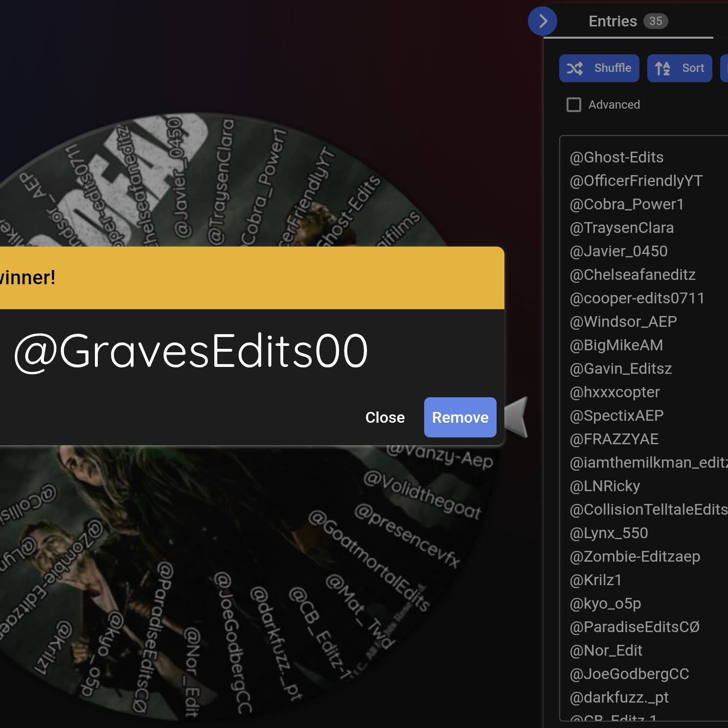Click the @BigMikeAM entry
The height and width of the screenshot is (728, 728).
click(x=616, y=345)
